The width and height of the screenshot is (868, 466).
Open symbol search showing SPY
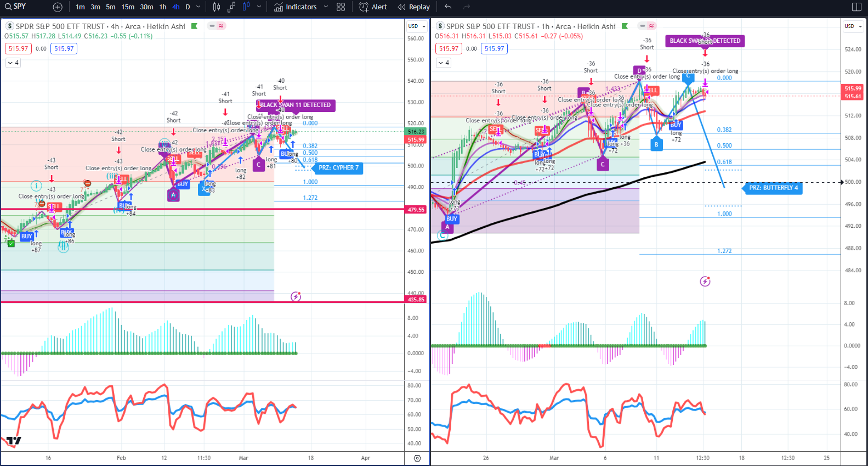(x=16, y=7)
